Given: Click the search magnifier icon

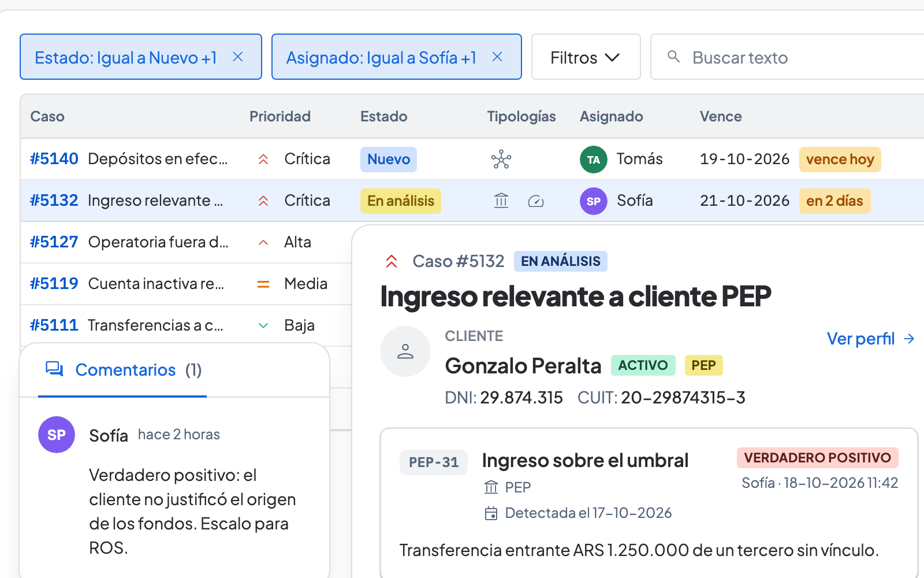Looking at the screenshot, I should click(x=673, y=56).
